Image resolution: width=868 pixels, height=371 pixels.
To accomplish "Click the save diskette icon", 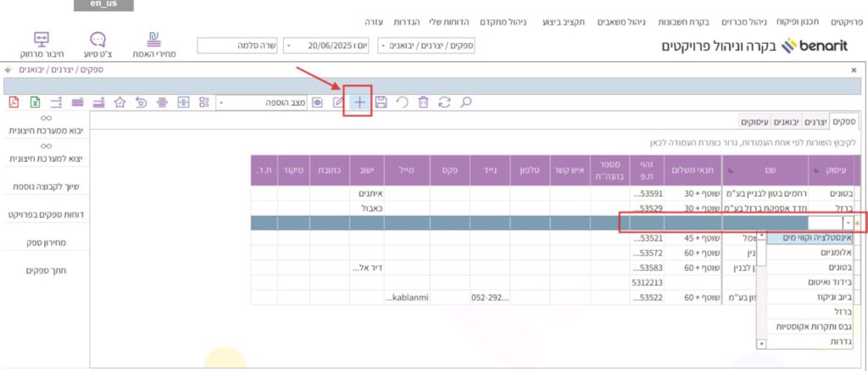I will pyautogui.click(x=381, y=102).
